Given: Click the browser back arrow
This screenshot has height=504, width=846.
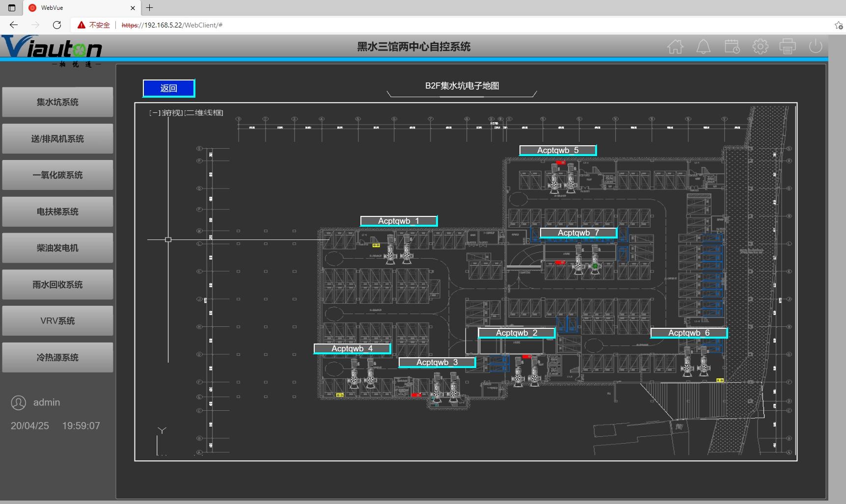Looking at the screenshot, I should point(14,25).
